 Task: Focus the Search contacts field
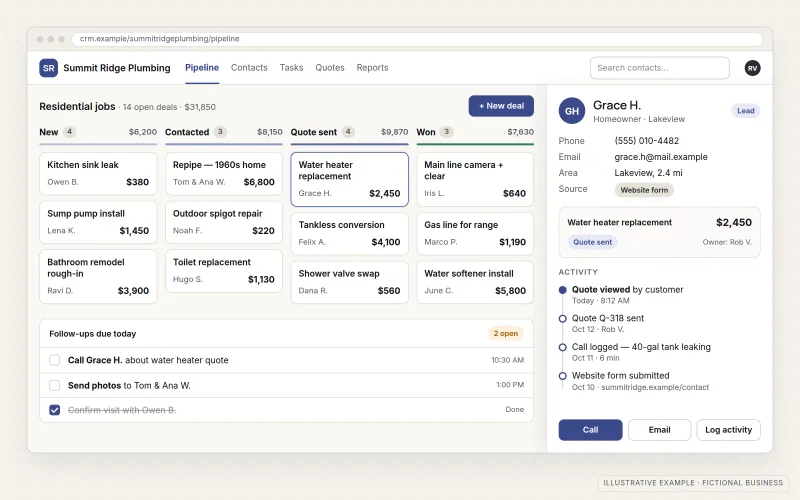[x=659, y=68]
